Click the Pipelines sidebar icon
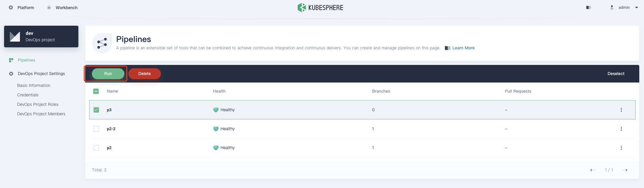Viewport: 644px width, 188px height. (x=11, y=60)
